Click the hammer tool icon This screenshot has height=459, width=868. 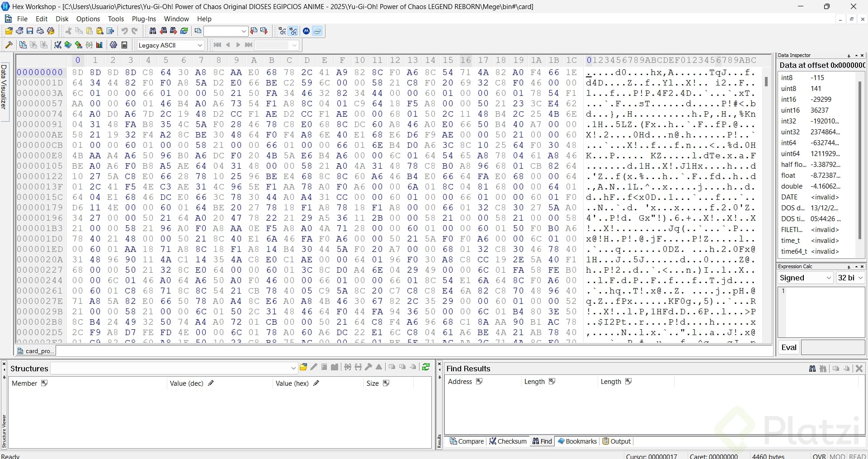pos(9,45)
